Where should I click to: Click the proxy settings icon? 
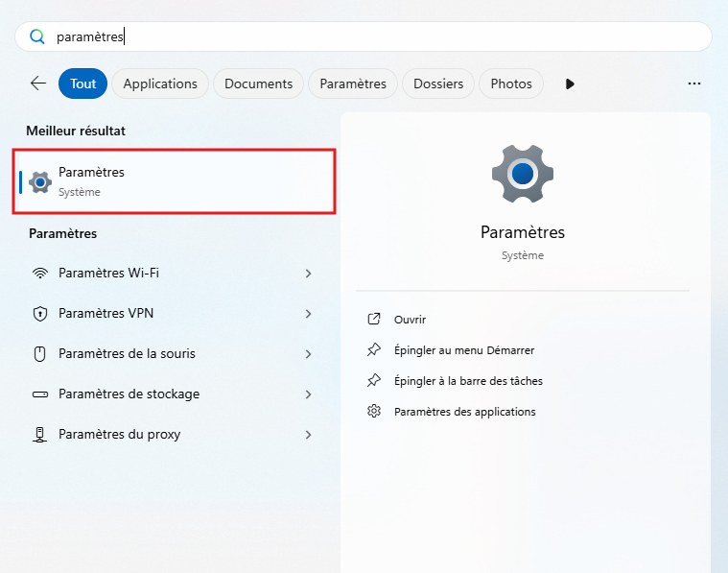coord(40,435)
